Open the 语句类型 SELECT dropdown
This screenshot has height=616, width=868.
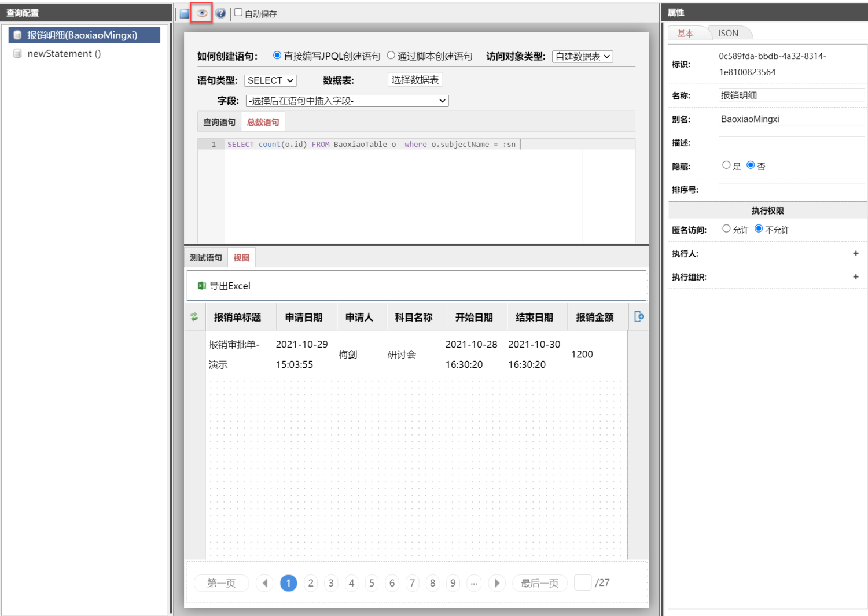pos(270,80)
